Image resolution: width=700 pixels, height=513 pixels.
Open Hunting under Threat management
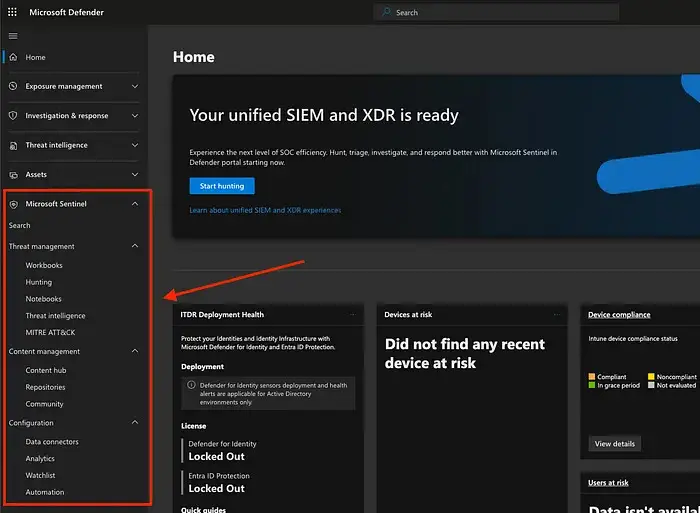pos(38,282)
